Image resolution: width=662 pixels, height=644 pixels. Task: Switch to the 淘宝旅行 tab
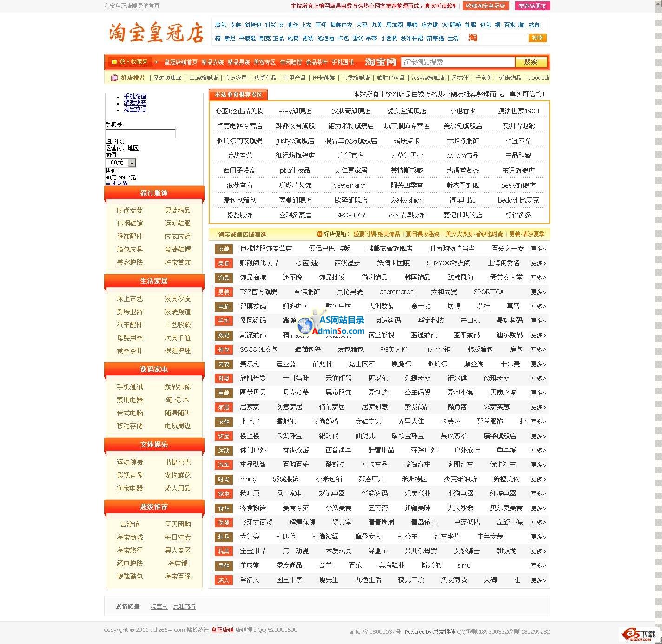point(135,109)
